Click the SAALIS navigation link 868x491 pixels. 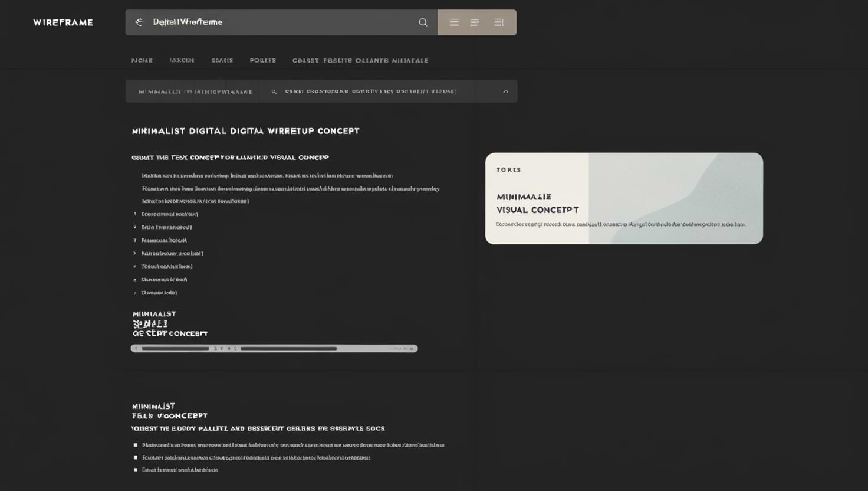222,60
